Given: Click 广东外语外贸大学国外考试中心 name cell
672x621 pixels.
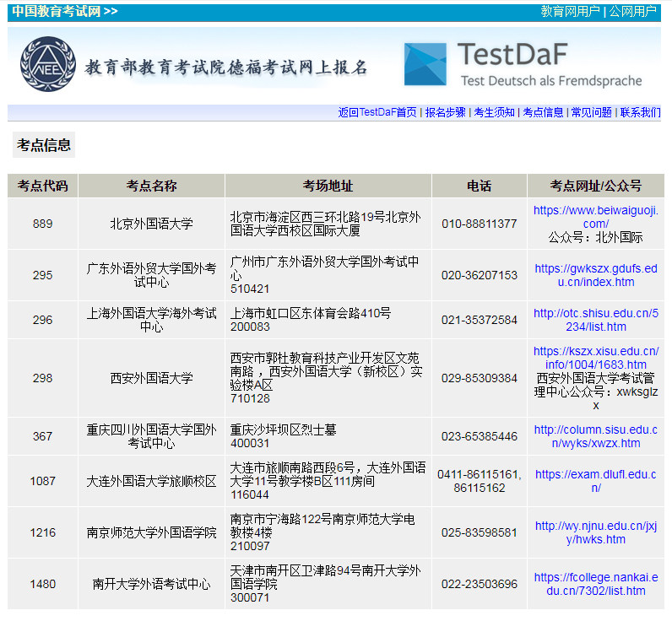Looking at the screenshot, I should [x=151, y=275].
